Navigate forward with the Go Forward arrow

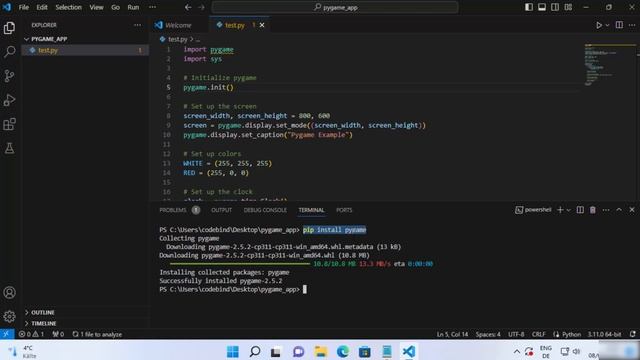[x=201, y=7]
